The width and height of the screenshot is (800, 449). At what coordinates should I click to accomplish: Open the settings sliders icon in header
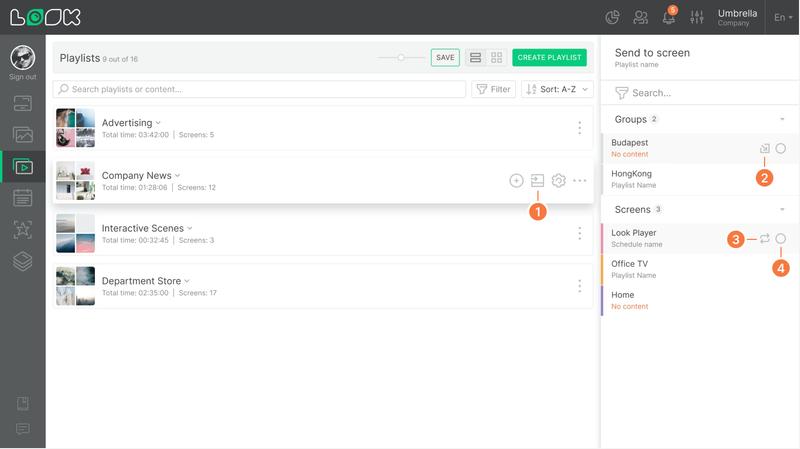point(696,18)
